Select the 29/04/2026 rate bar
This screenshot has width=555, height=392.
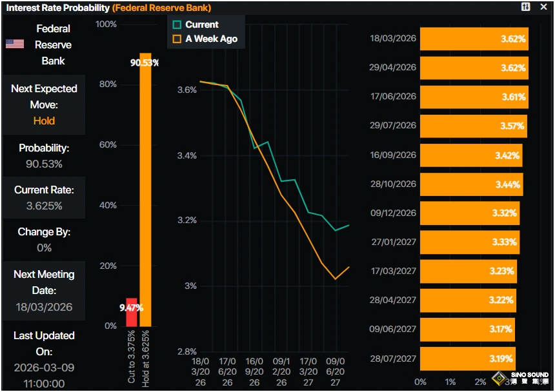(474, 68)
